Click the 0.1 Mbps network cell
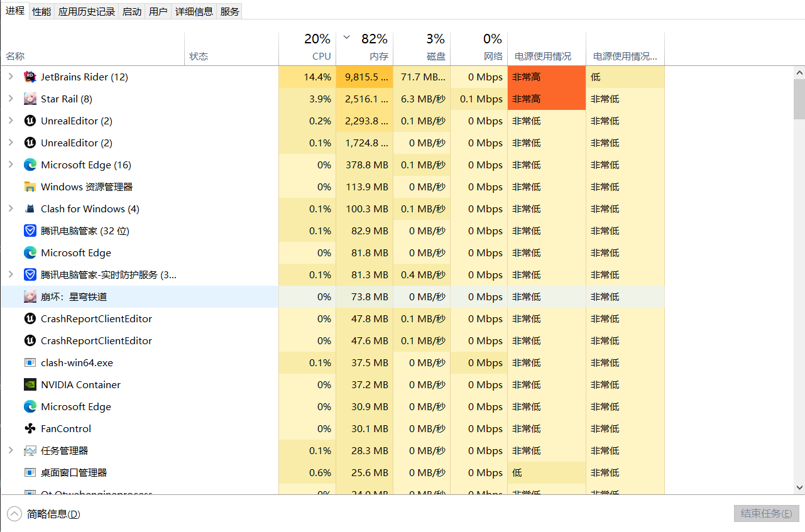 click(479, 99)
